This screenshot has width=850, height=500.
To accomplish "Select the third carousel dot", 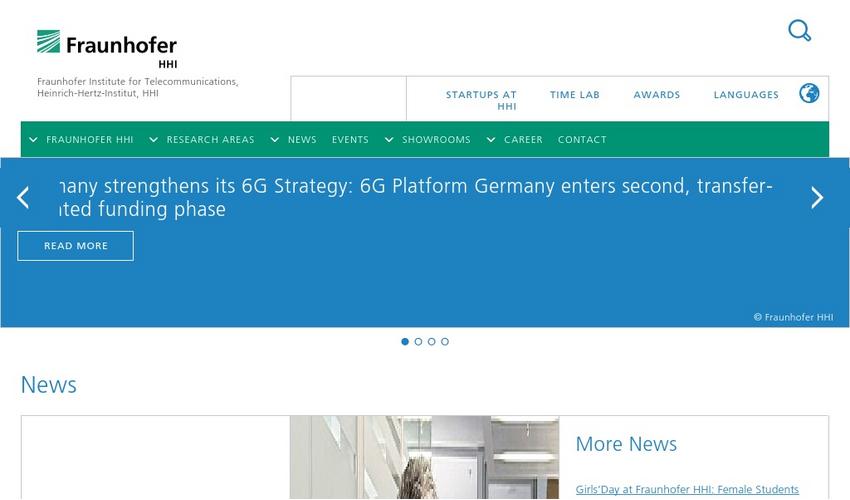I will click(x=432, y=342).
